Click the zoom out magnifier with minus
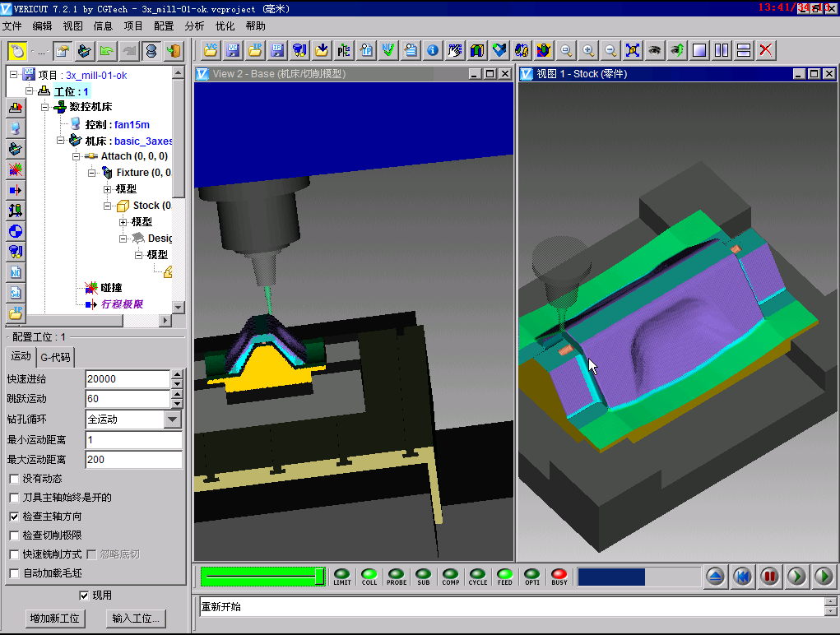The width and height of the screenshot is (840, 635). click(x=610, y=50)
